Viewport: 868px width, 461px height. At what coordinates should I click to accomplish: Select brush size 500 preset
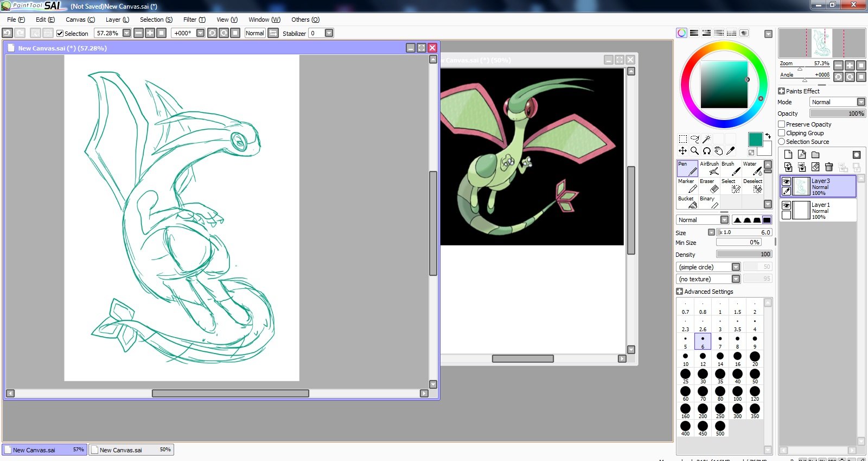point(720,428)
